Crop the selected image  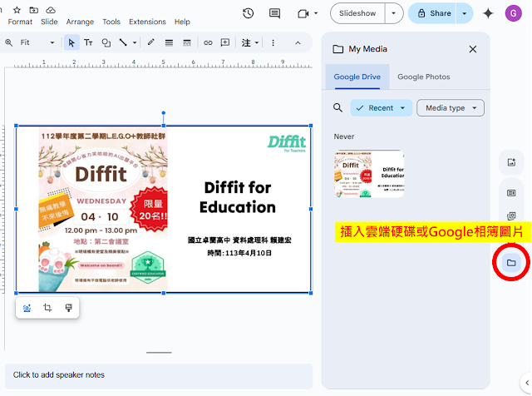coord(47,308)
